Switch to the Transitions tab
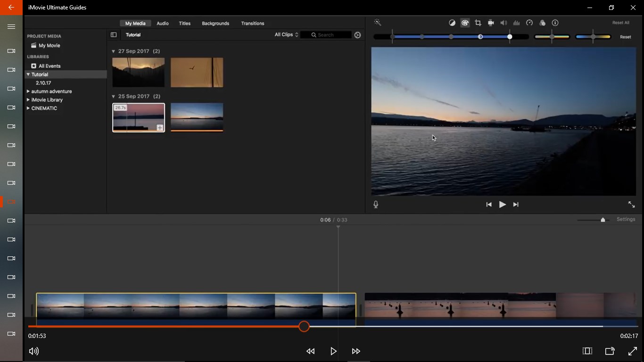The image size is (644, 362). pos(252,23)
